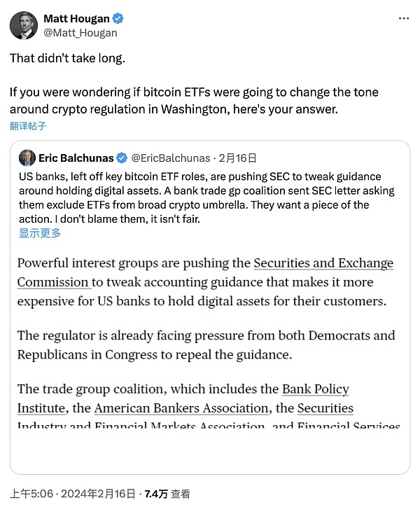Screen dimensions: 420x507
Task: Open the American Bankers Association link
Action: tap(181, 408)
